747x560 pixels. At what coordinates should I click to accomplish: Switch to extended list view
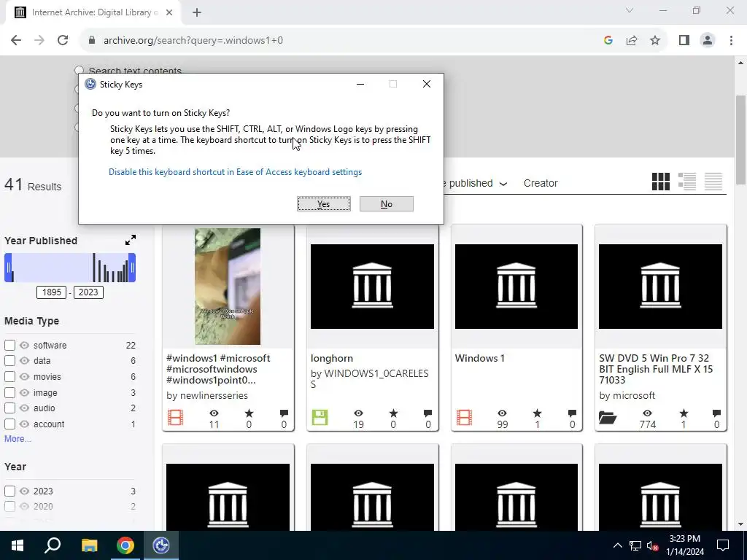coord(687,182)
